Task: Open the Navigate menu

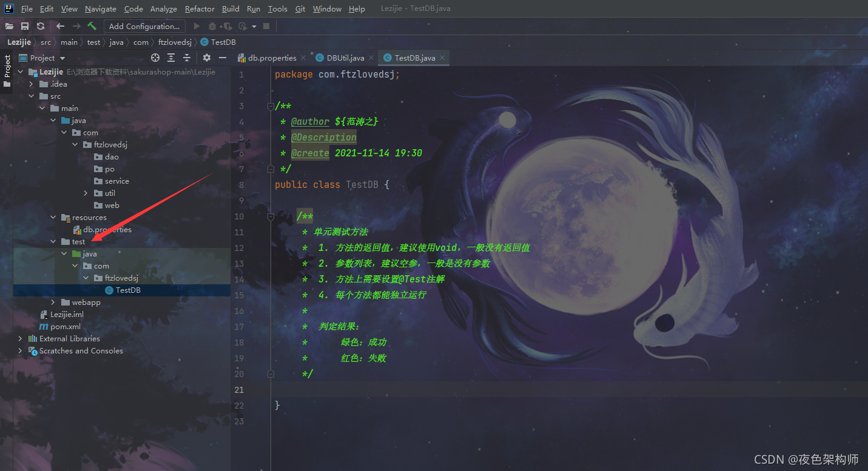Action: point(101,8)
